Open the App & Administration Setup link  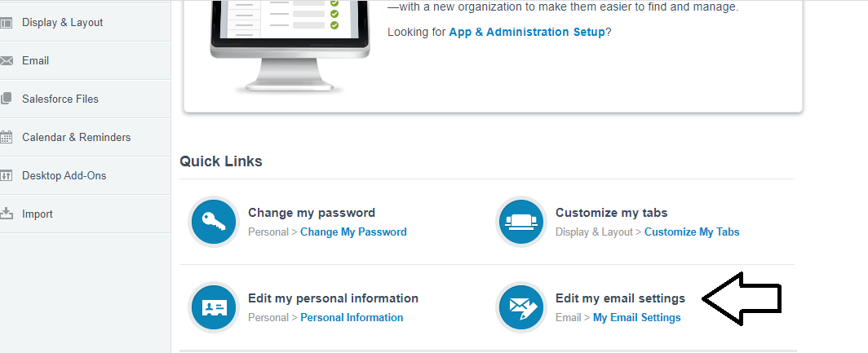527,33
